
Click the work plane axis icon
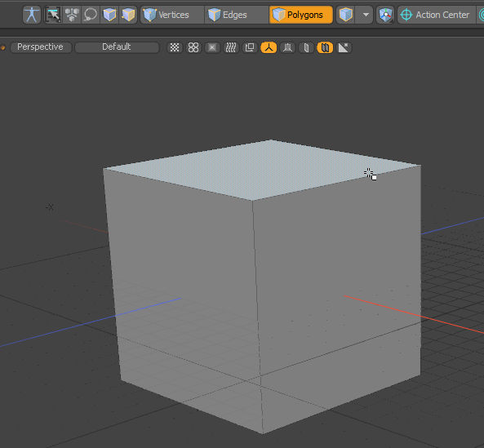[385, 15]
